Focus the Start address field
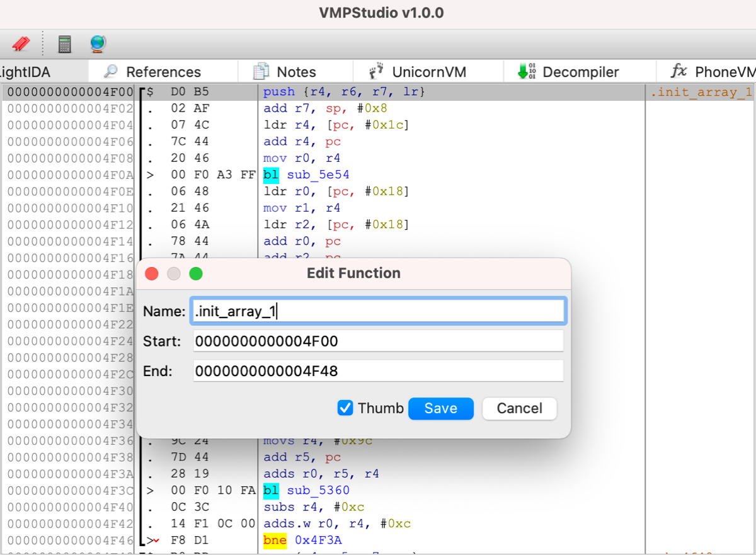Screen dimensions: 756x555 coord(378,341)
